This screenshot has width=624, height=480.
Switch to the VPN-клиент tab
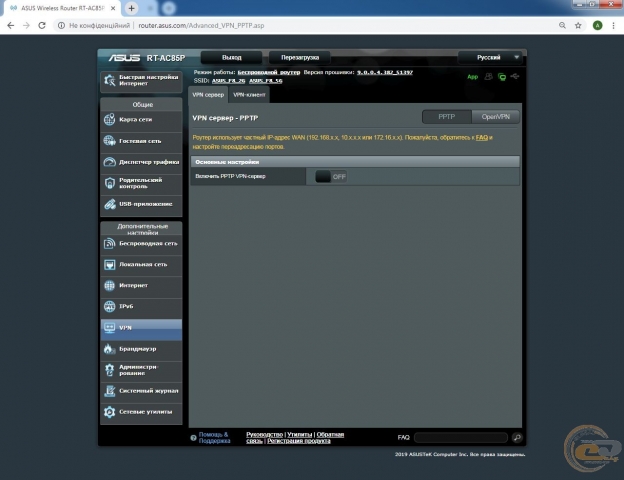(250, 94)
